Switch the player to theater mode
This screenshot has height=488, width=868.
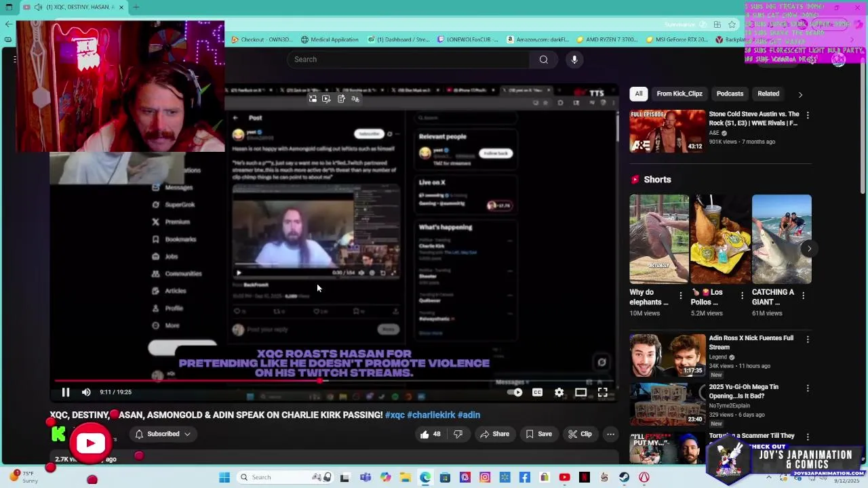pyautogui.click(x=580, y=392)
